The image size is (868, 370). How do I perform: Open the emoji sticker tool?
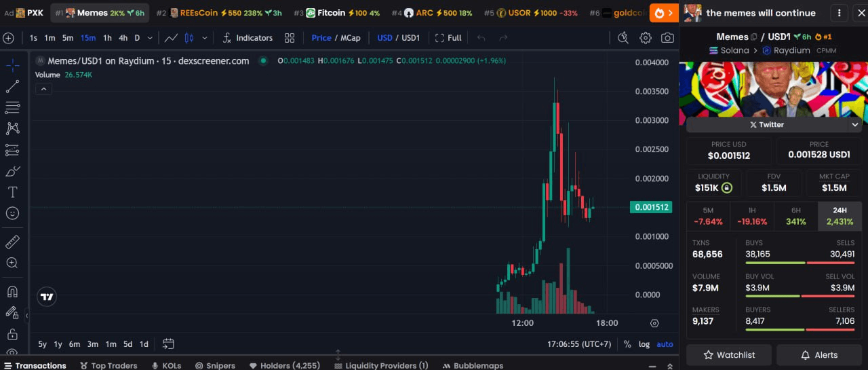(x=12, y=213)
